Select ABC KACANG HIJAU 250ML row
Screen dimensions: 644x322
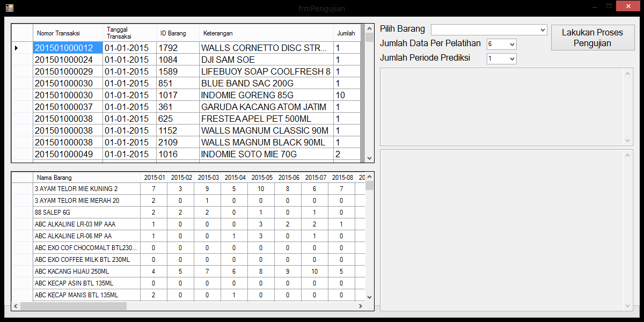click(x=86, y=272)
